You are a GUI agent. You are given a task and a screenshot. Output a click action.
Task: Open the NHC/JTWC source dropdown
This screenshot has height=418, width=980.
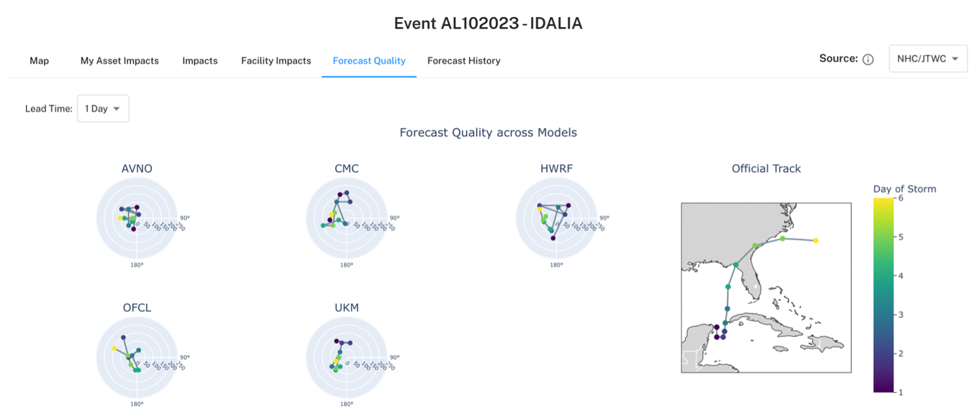click(927, 59)
